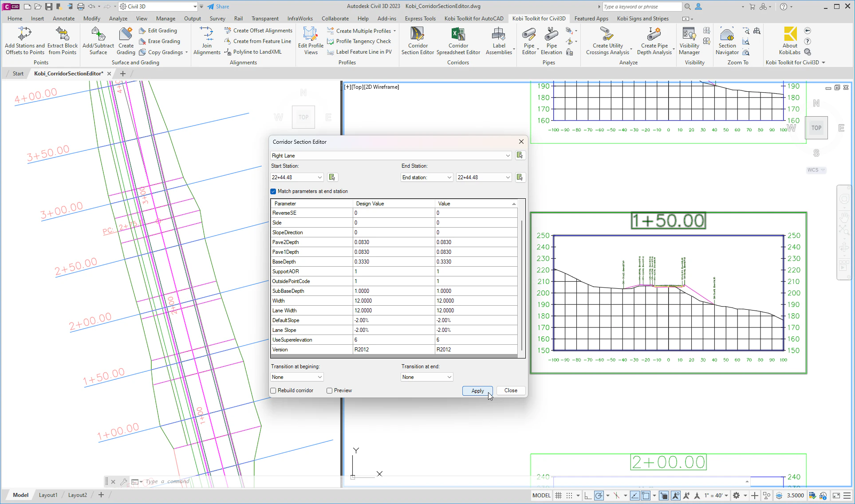Switch to the Kobi Signs and Stripes tab
This screenshot has width=855, height=504.
tap(642, 18)
